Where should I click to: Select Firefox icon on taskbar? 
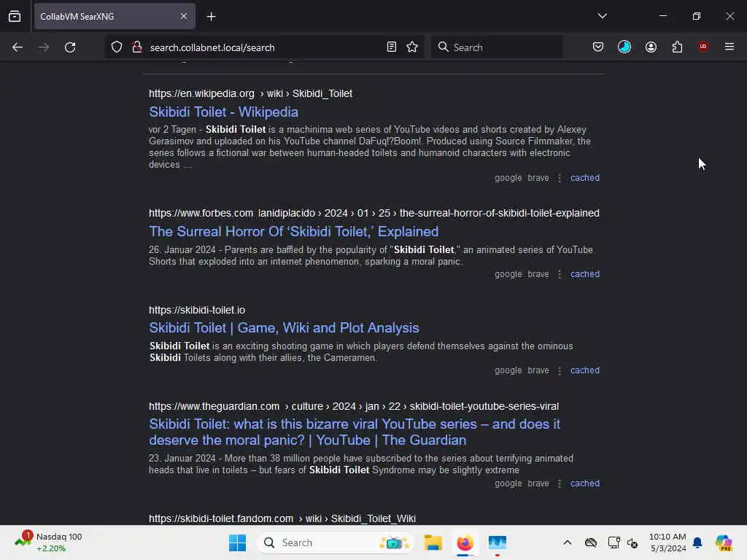(465, 542)
